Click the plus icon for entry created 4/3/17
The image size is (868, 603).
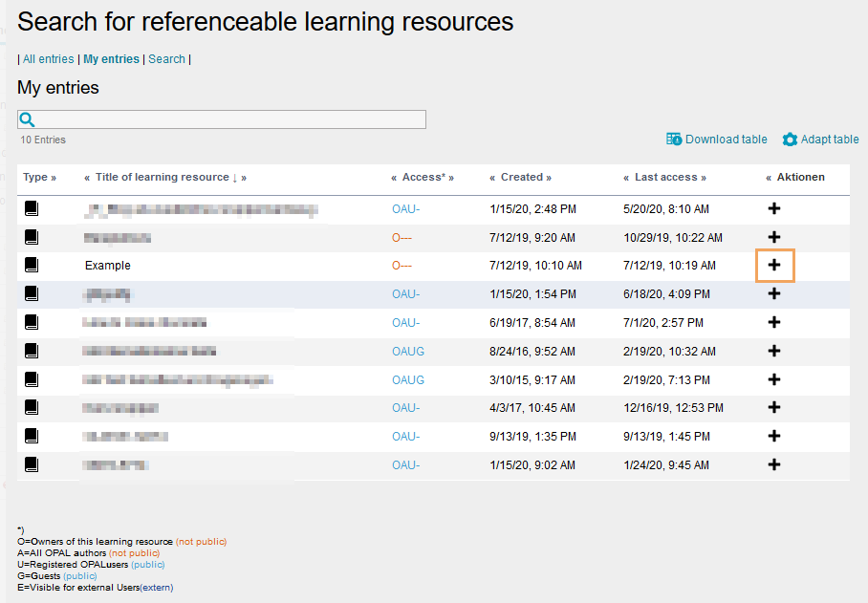774,408
